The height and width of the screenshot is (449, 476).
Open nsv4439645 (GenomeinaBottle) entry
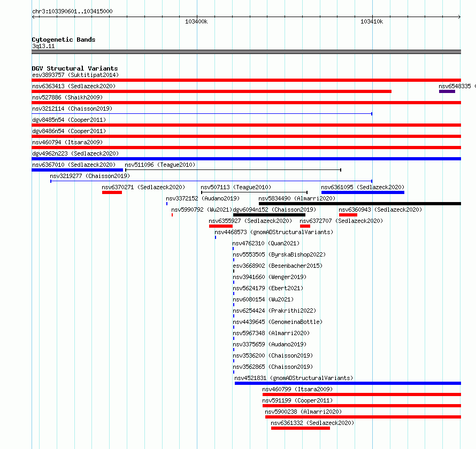pos(278,322)
